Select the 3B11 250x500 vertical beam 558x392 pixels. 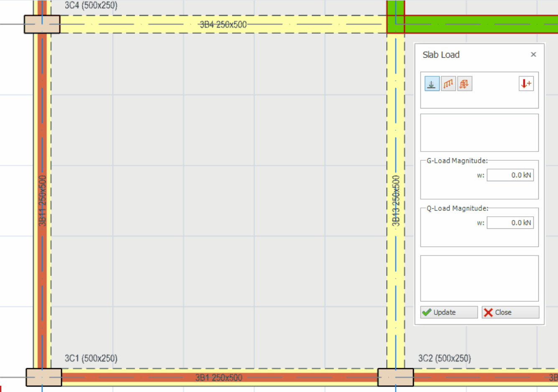tap(42, 200)
